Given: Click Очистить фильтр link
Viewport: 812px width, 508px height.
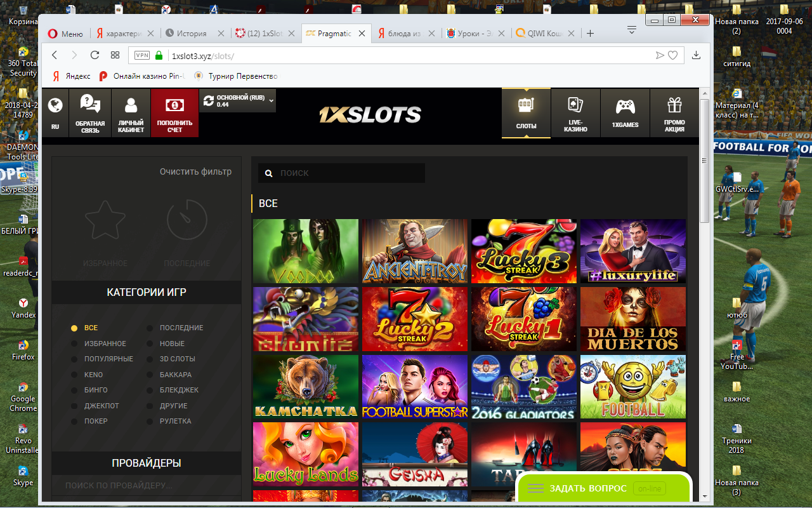Looking at the screenshot, I should [x=195, y=171].
